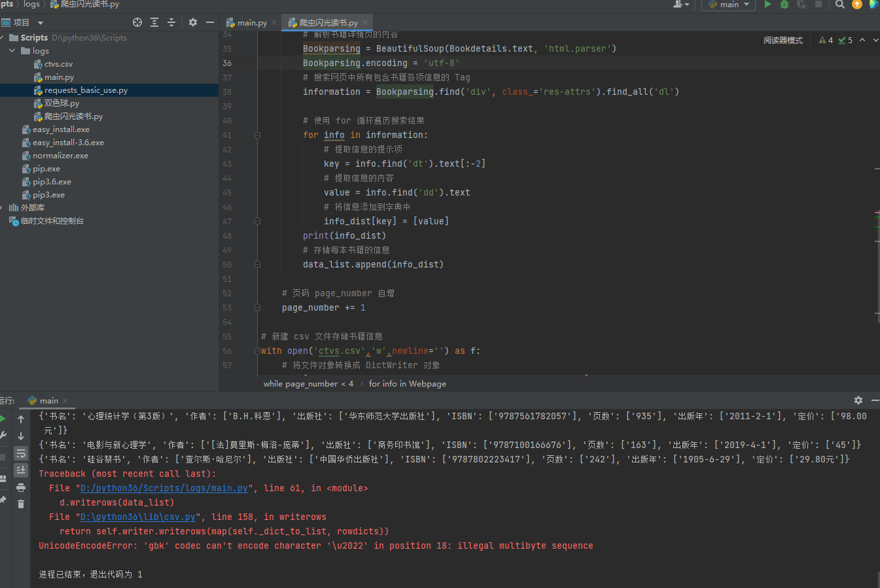Go to previous highlighted error arrow

(862, 40)
